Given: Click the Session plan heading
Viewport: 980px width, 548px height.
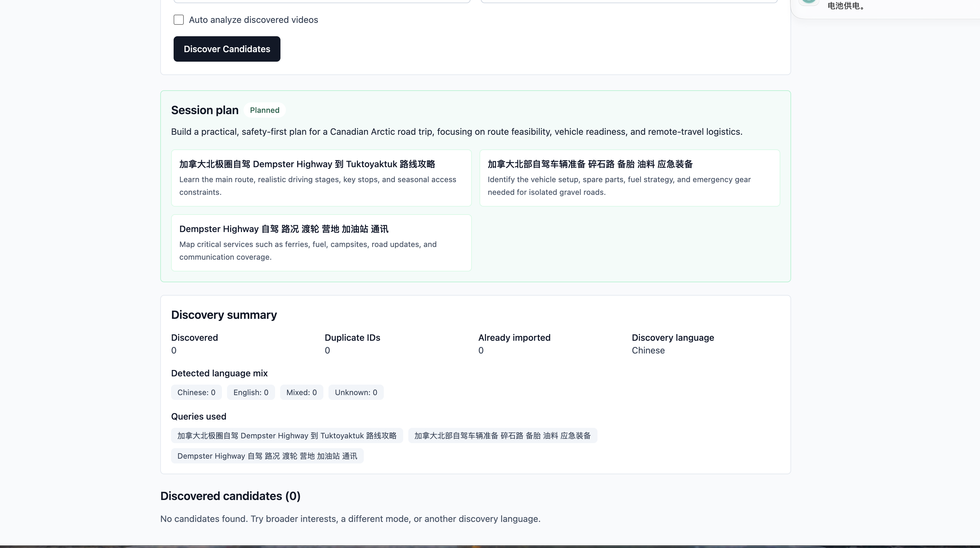Looking at the screenshot, I should (205, 110).
